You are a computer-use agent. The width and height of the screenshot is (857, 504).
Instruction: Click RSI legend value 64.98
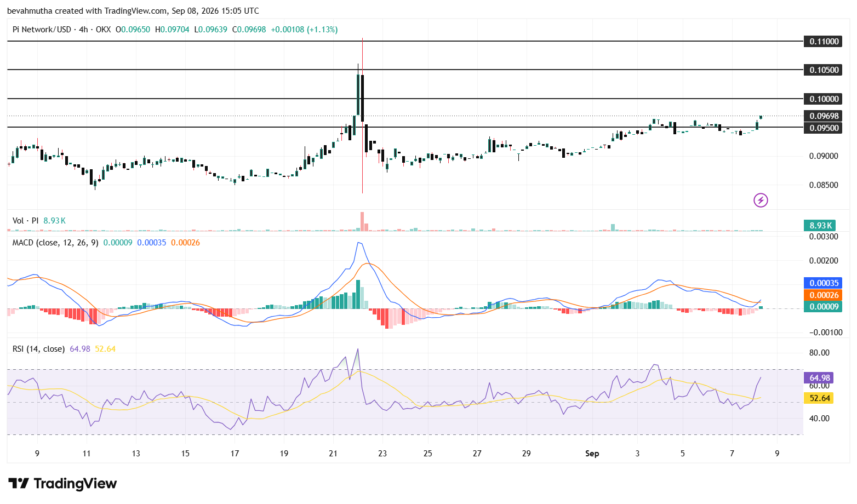pyautogui.click(x=80, y=348)
